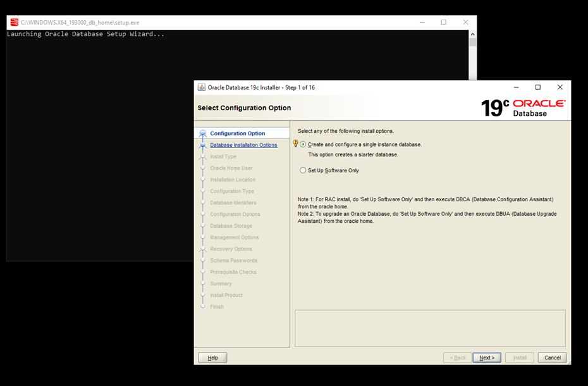Click the Schema Passwords step
The width and height of the screenshot is (588, 386).
[x=234, y=261]
